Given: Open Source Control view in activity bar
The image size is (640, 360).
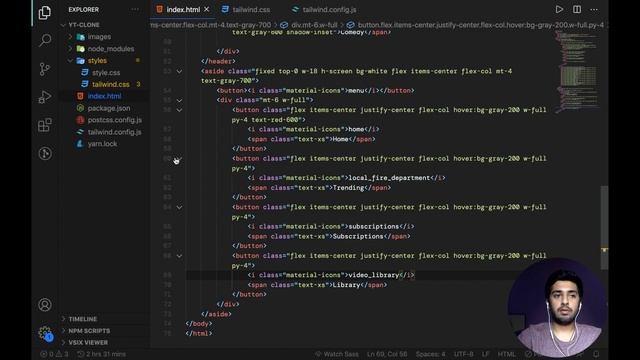Looking at the screenshot, I should click(x=44, y=69).
